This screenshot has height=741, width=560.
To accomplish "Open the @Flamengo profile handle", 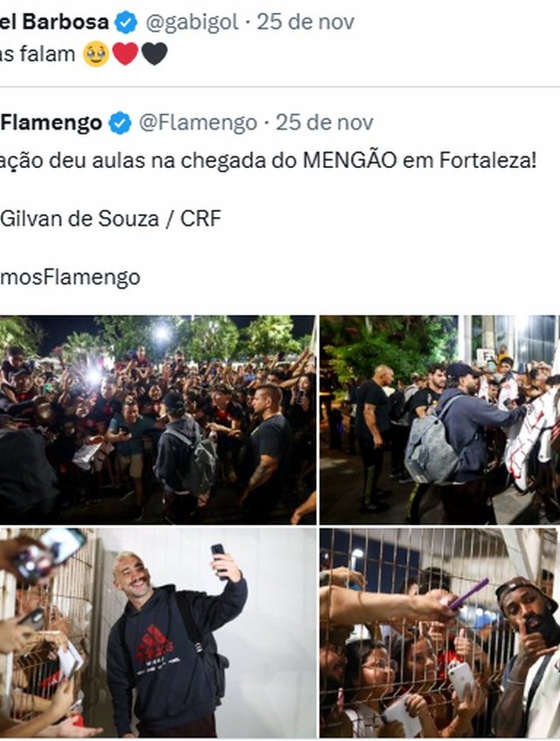I will [x=198, y=122].
